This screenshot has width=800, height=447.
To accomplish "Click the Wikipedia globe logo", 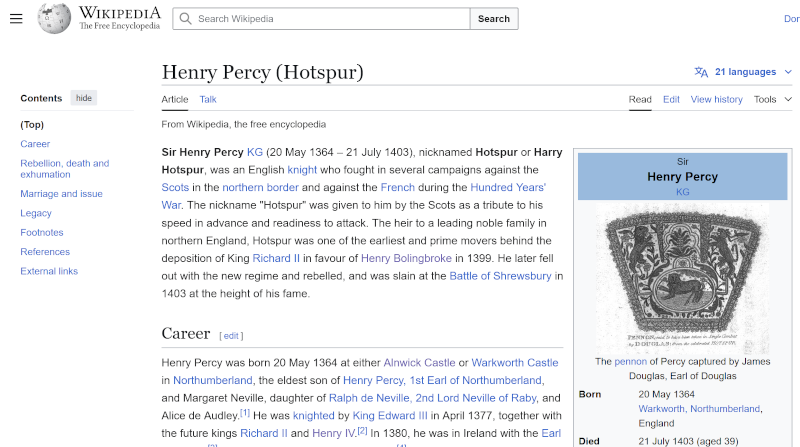I will click(x=55, y=18).
